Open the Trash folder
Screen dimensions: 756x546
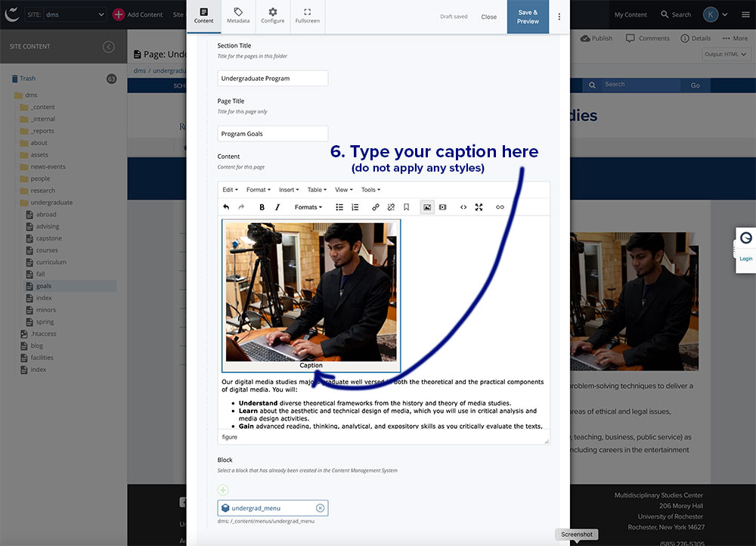[23, 78]
